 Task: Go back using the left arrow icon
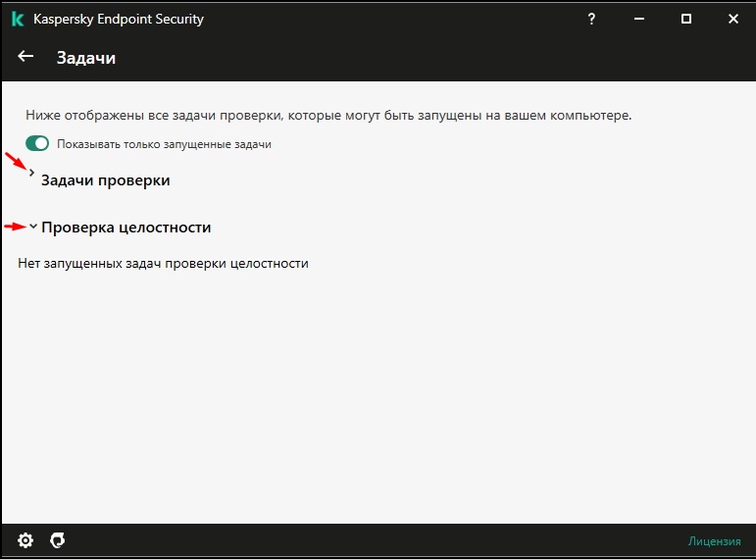25,57
